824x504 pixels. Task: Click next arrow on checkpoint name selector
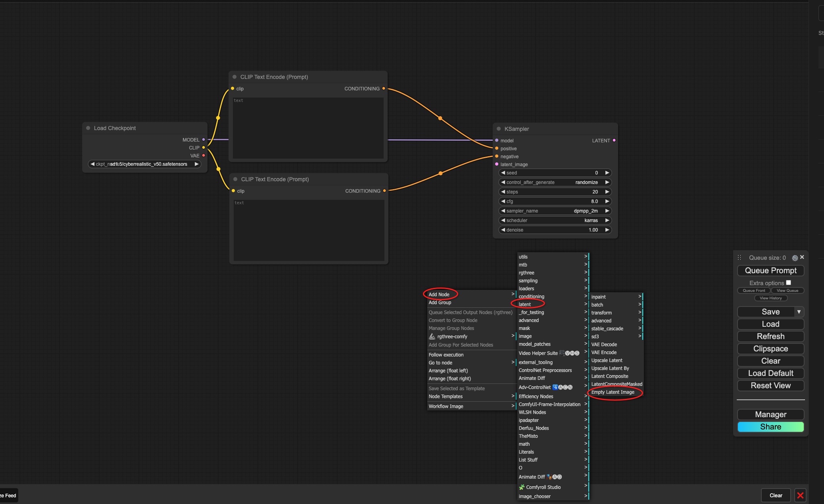click(196, 164)
